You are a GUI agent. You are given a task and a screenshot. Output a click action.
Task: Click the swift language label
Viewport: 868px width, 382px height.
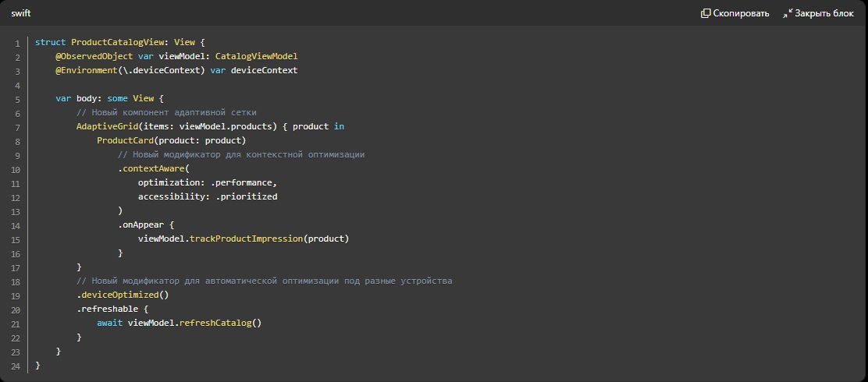[x=20, y=13]
